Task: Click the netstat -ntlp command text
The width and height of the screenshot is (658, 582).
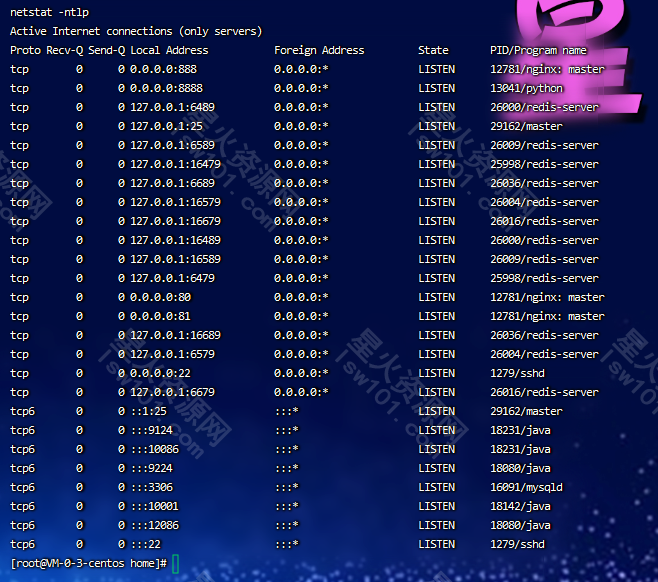Action: tap(49, 12)
